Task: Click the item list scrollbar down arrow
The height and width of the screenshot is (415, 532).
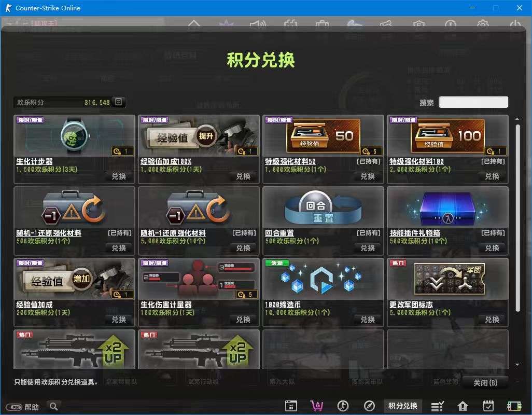Action: 517,365
